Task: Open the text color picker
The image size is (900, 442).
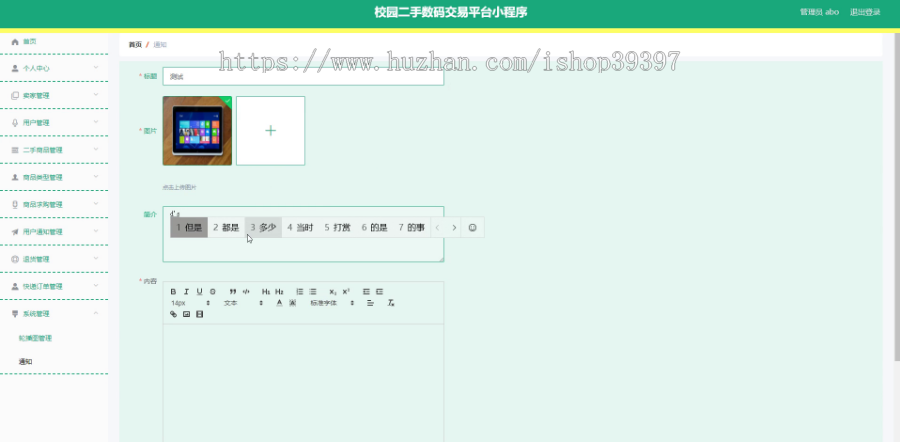Action: 280,303
